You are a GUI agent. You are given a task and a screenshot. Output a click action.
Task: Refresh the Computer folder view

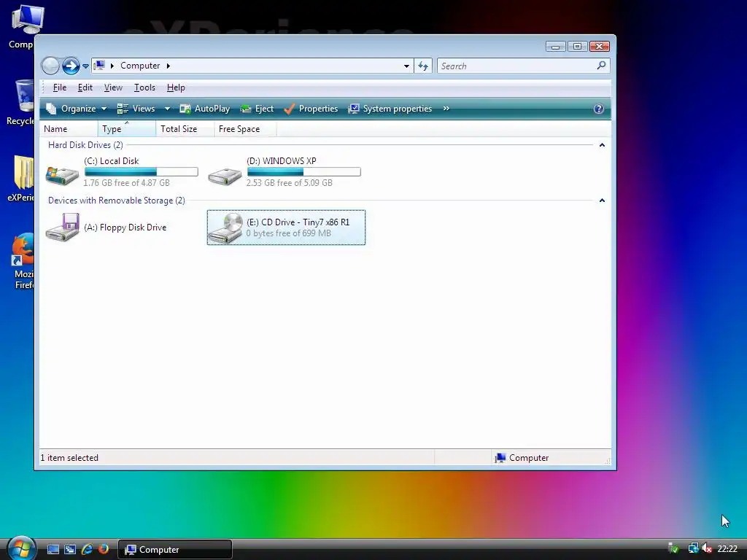pyautogui.click(x=423, y=66)
